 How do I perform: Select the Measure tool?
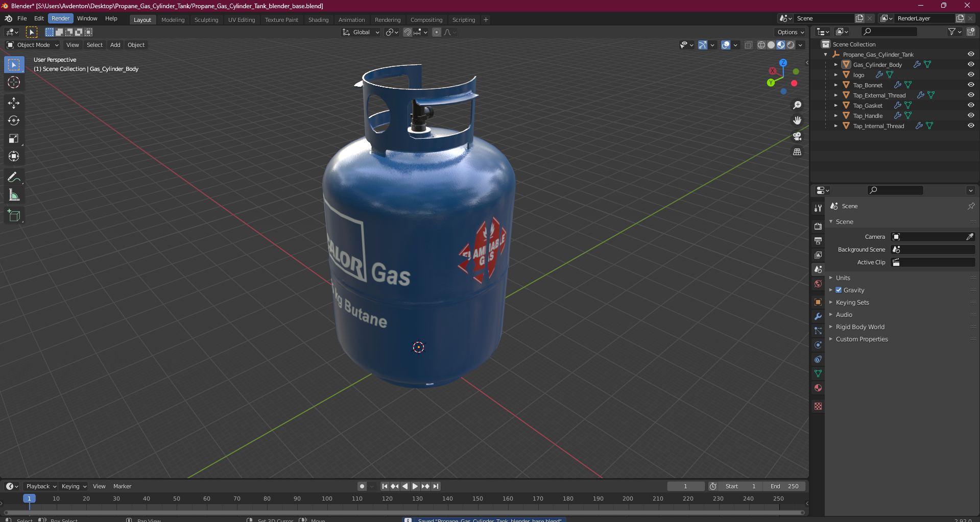point(14,195)
